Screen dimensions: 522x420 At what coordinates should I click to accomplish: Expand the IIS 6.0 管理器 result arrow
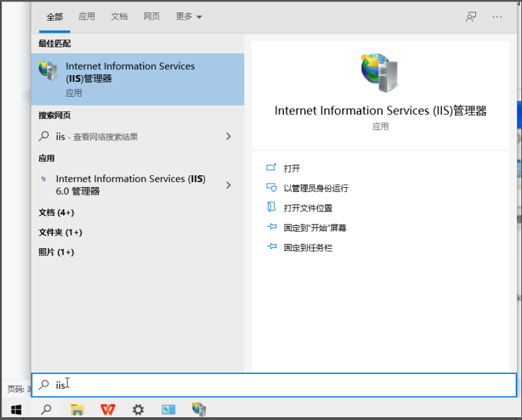[x=228, y=185]
